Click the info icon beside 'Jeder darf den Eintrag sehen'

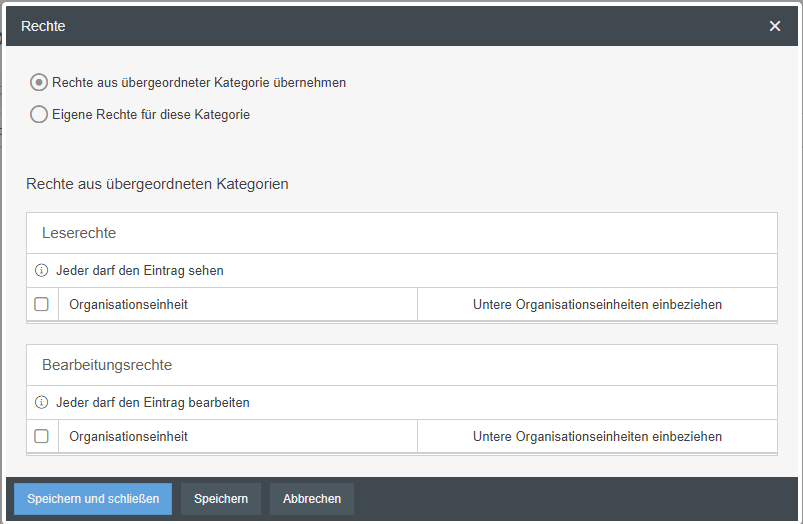[x=42, y=270]
